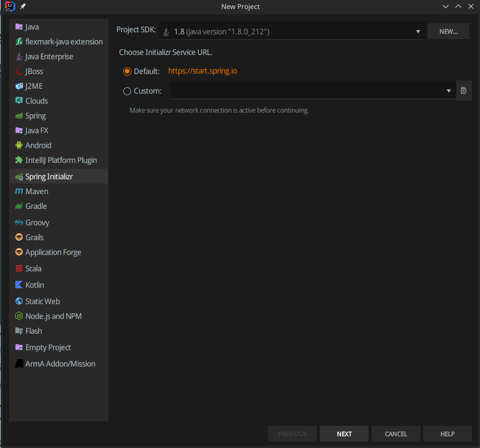Select the IntelliJ Platform Plugin label
This screenshot has height=448, width=480.
tap(61, 160)
